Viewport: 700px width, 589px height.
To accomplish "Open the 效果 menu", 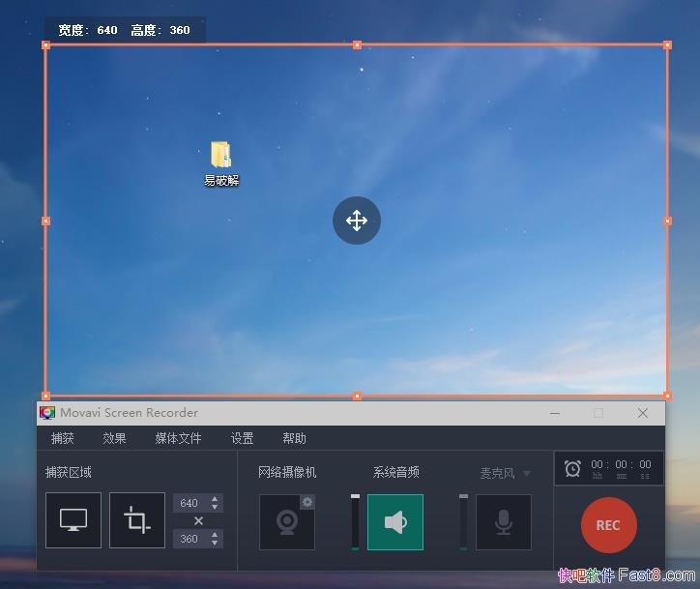I will pos(114,438).
